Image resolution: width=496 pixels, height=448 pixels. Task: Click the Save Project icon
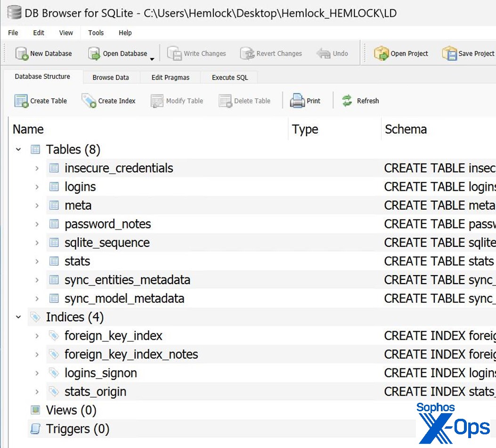(x=449, y=53)
